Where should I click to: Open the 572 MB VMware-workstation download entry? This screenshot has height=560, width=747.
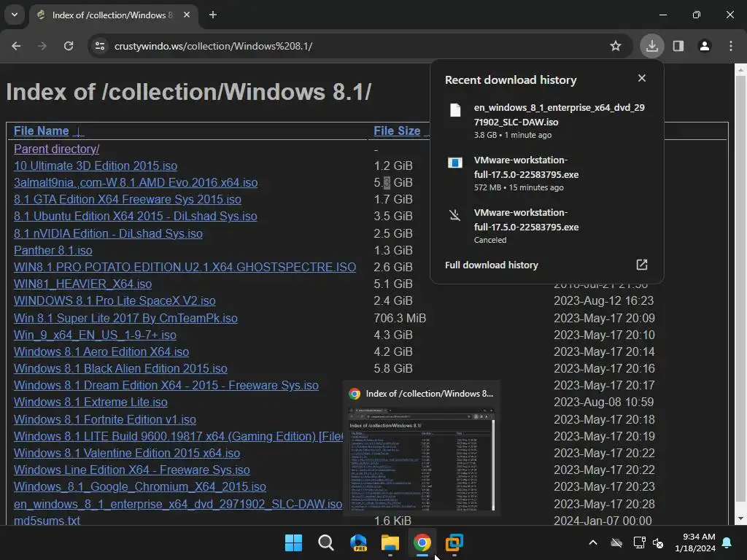point(547,174)
